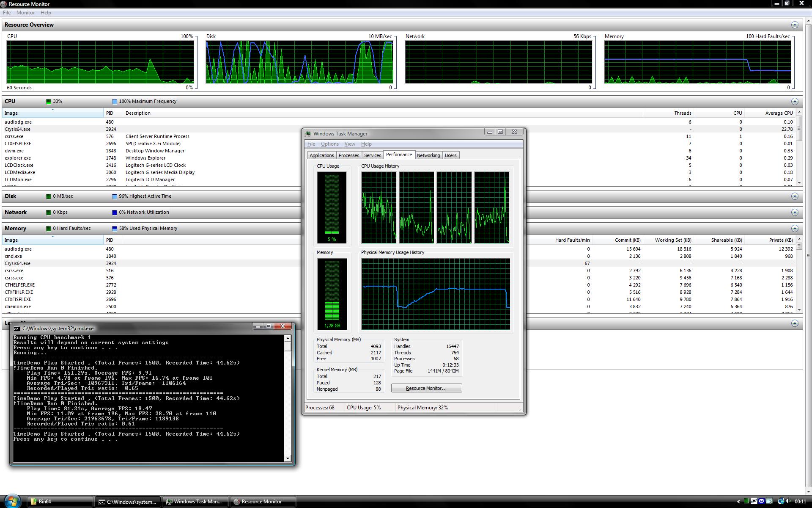Open Resource Monitor Help menu
The image size is (812, 508).
tap(46, 13)
